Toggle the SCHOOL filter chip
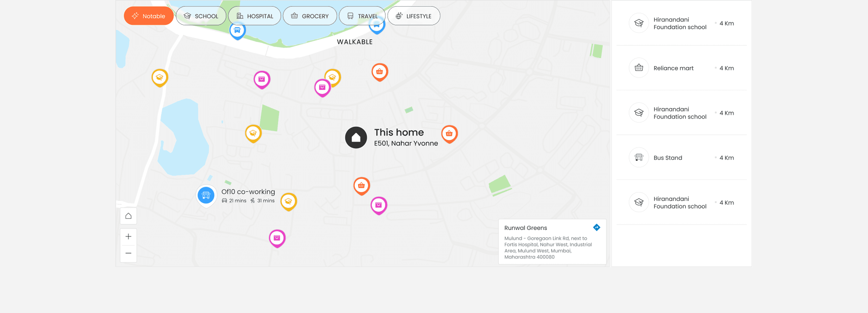The height and width of the screenshot is (313, 868). click(x=201, y=16)
